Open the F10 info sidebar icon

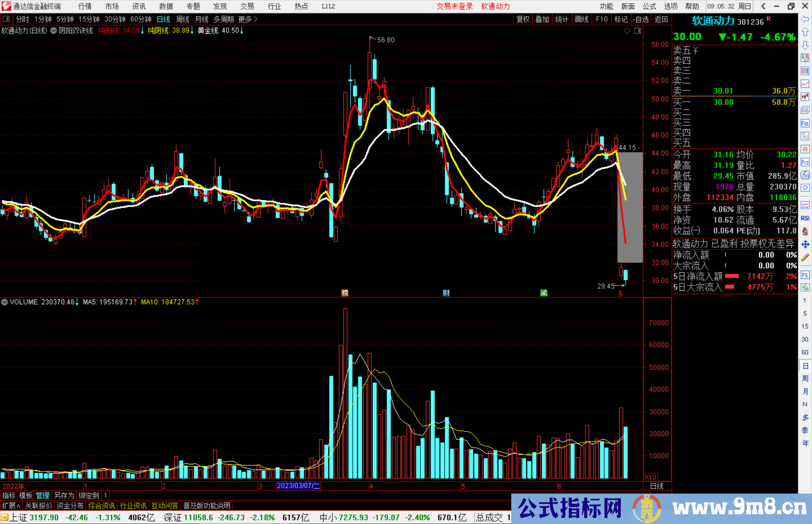(805, 123)
